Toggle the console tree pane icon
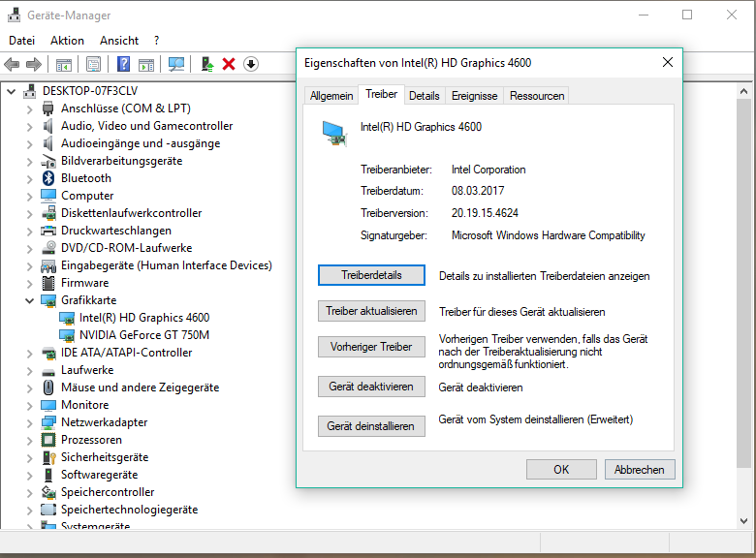Viewport: 756px width, 558px height. [x=64, y=64]
